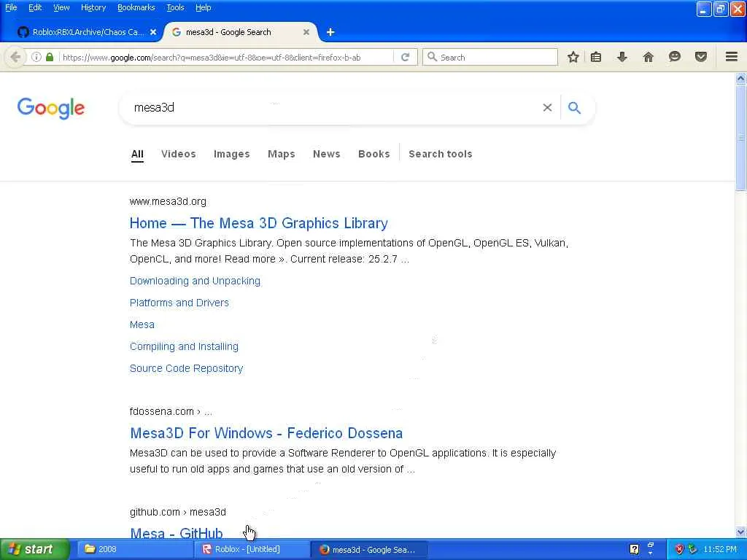Expand Search tools options
Image resolution: width=747 pixels, height=560 pixels.
pos(440,154)
